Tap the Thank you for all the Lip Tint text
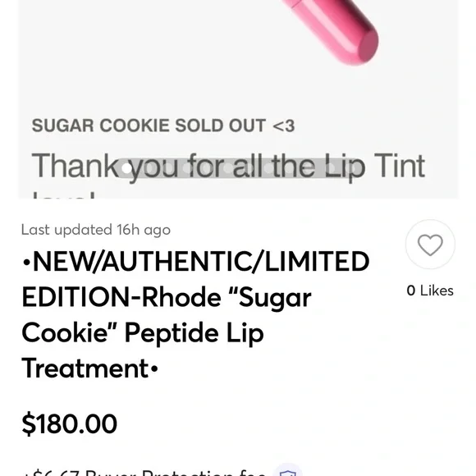The image size is (476, 476). coord(228,167)
